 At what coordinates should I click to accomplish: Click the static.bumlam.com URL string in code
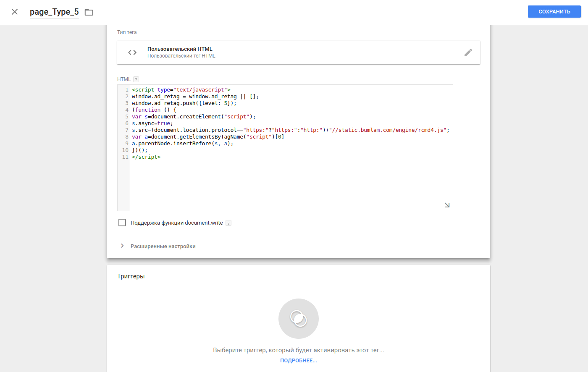coord(388,130)
